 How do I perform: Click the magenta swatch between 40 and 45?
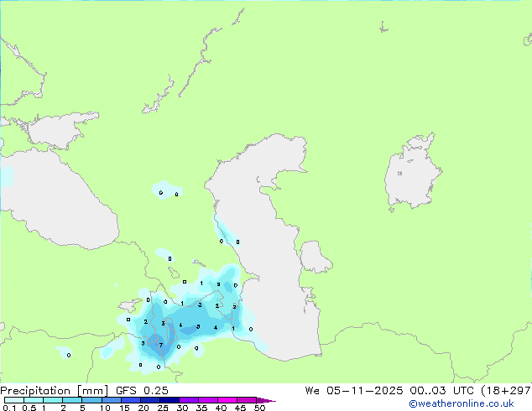click(x=227, y=400)
